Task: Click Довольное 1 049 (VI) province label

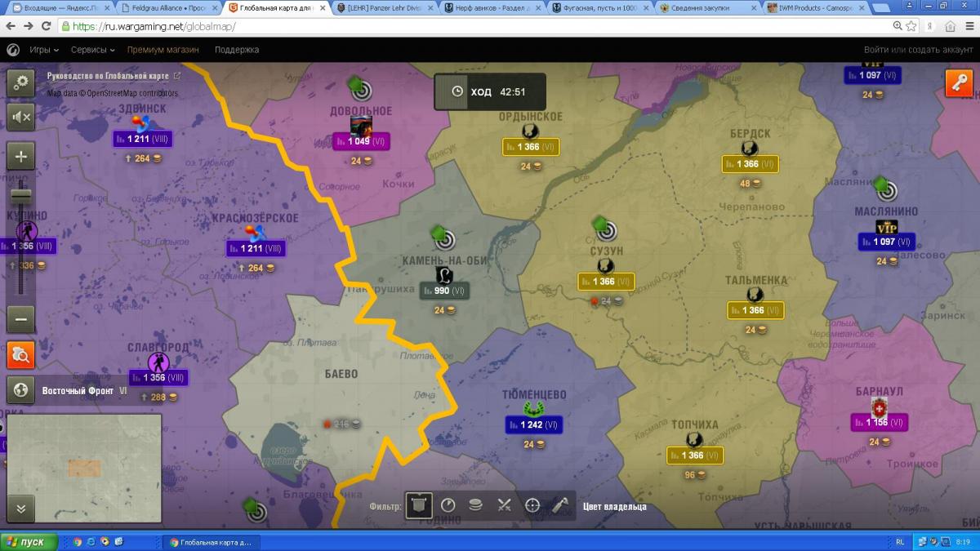Action: point(360,142)
